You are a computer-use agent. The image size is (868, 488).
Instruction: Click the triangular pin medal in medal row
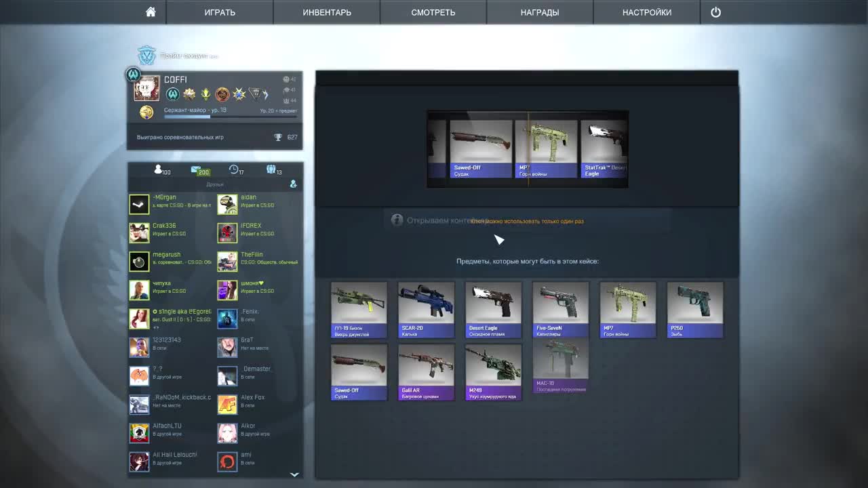pos(255,94)
